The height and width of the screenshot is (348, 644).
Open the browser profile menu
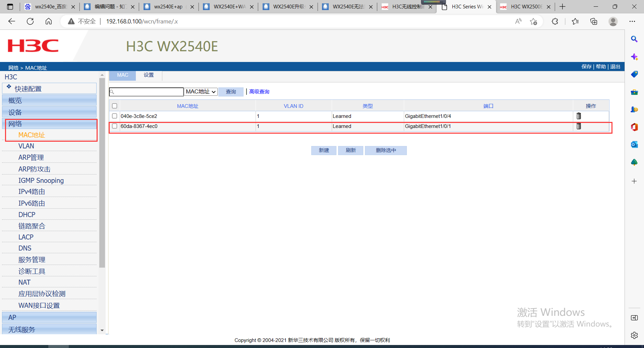[613, 21]
